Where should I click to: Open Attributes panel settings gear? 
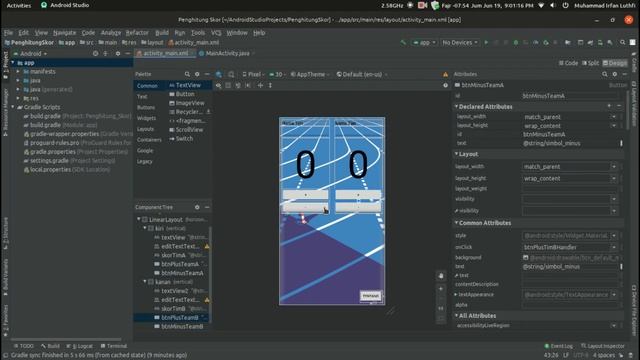[615, 74]
